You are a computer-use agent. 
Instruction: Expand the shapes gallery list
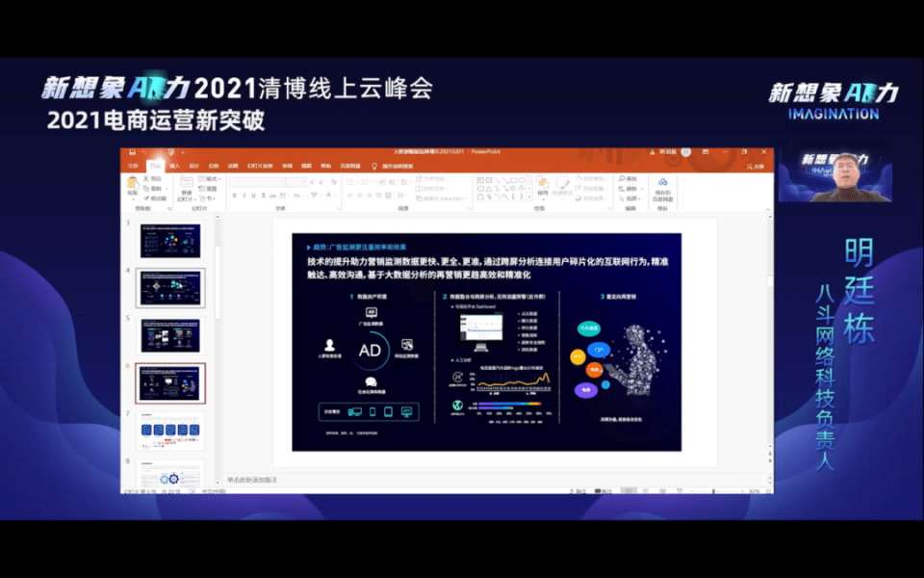(529, 197)
